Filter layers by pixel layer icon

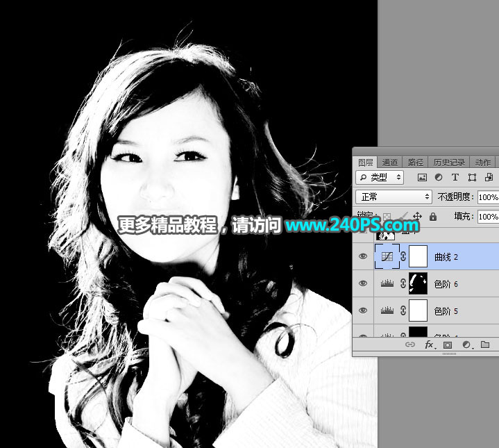pos(422,177)
